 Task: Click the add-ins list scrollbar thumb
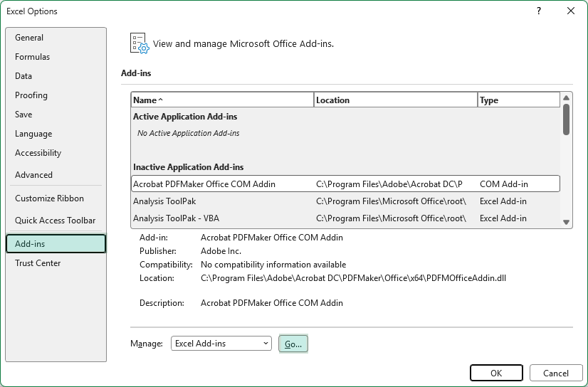click(x=566, y=120)
